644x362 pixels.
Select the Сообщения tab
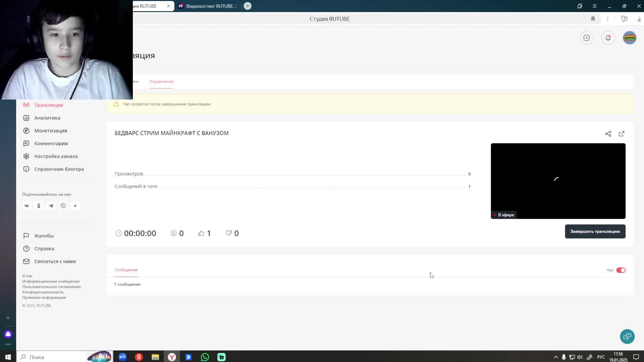[x=126, y=269]
